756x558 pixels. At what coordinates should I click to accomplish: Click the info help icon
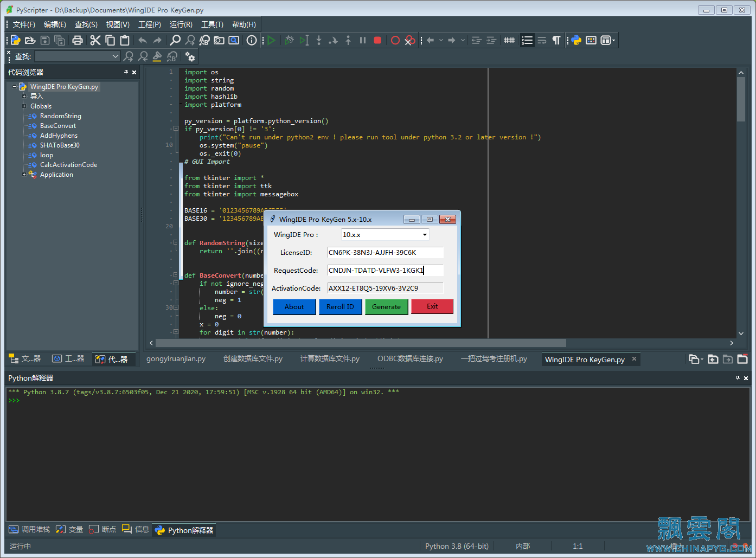pos(252,40)
